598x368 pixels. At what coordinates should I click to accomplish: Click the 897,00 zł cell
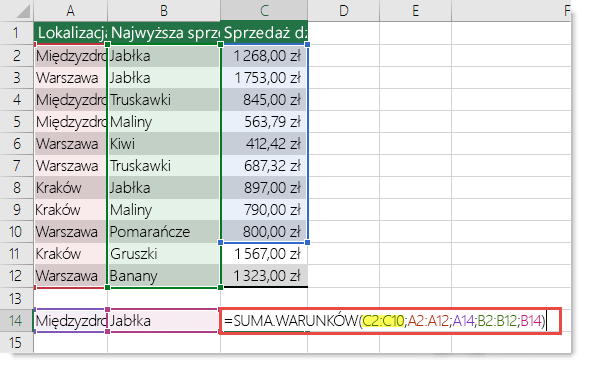pyautogui.click(x=264, y=188)
